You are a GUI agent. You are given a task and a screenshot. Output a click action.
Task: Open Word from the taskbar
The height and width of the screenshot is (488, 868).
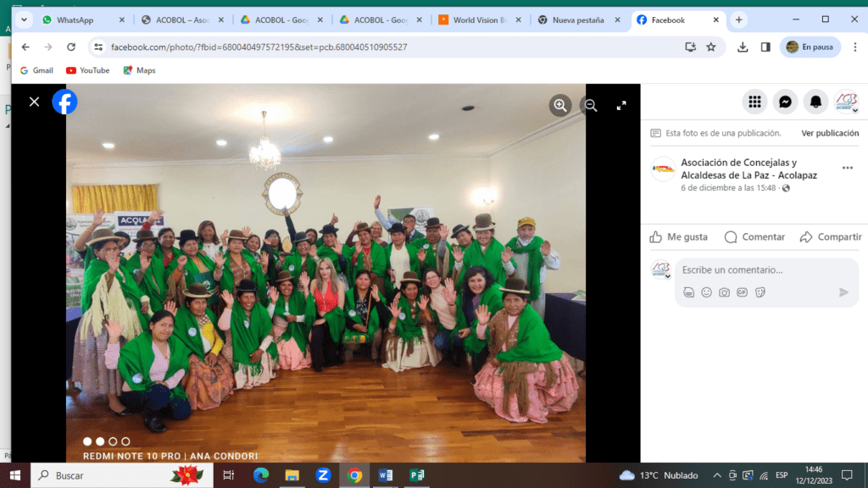point(386,475)
